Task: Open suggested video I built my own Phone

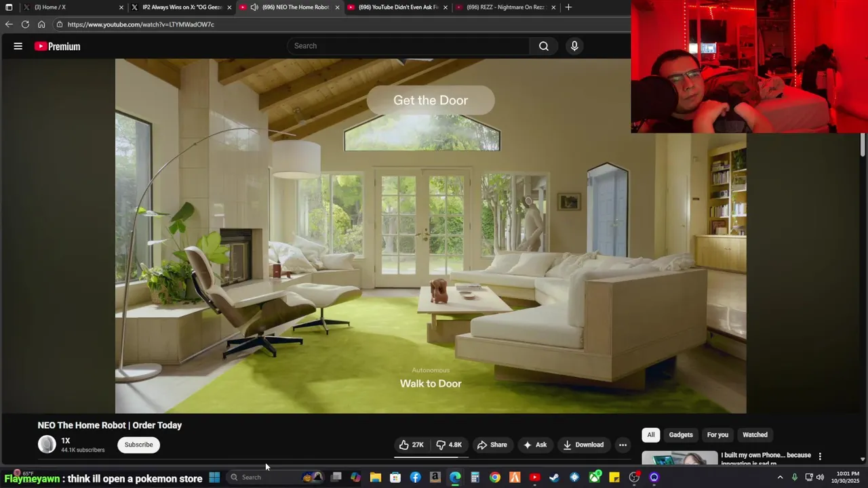Action: point(766,459)
